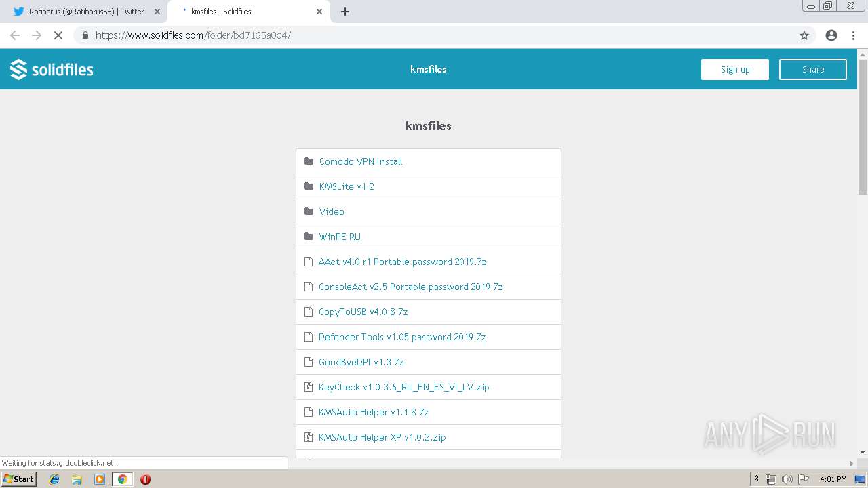Open the Chrome three-dot menu
Viewport: 868px width, 488px height.
853,35
